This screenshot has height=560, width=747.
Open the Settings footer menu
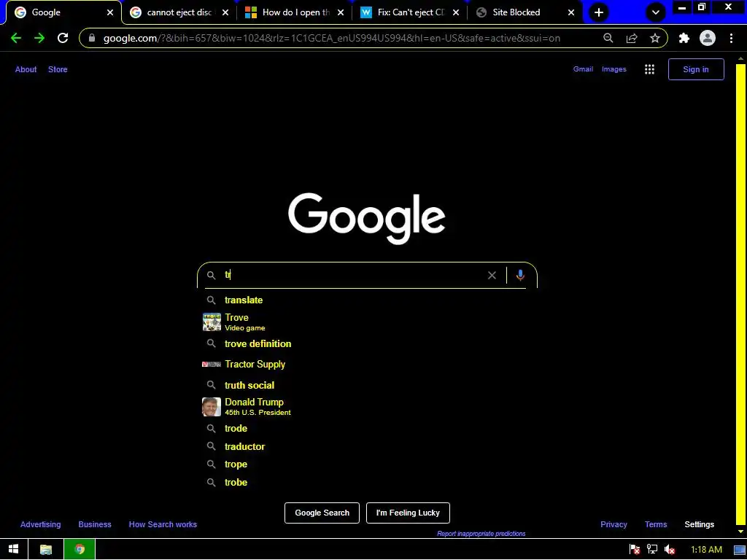700,524
